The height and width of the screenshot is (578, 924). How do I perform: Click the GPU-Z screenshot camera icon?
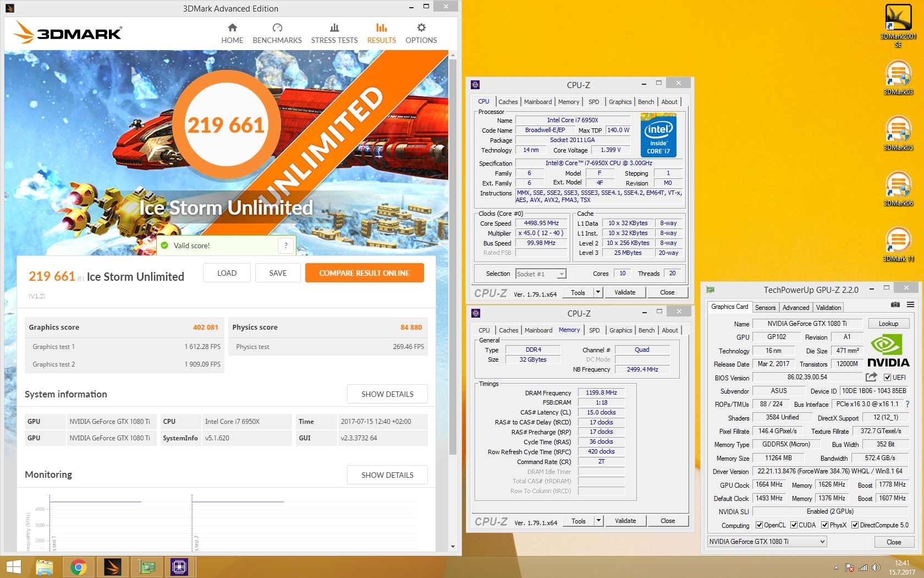click(895, 304)
